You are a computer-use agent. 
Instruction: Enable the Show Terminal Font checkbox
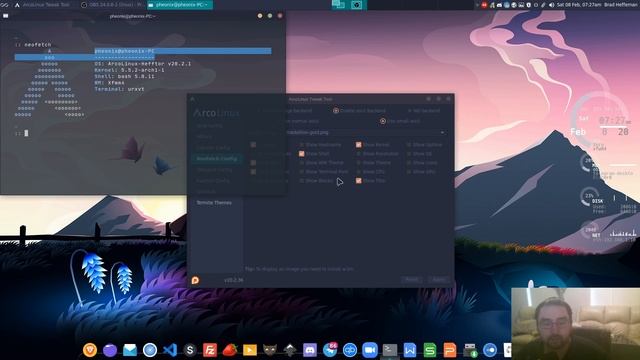(x=301, y=171)
